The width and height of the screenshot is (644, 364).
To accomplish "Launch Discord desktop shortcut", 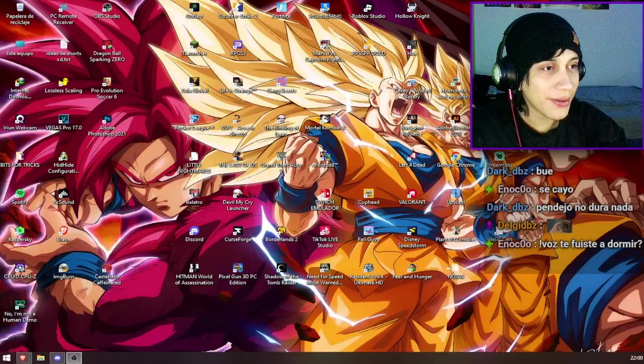I will 194,234.
